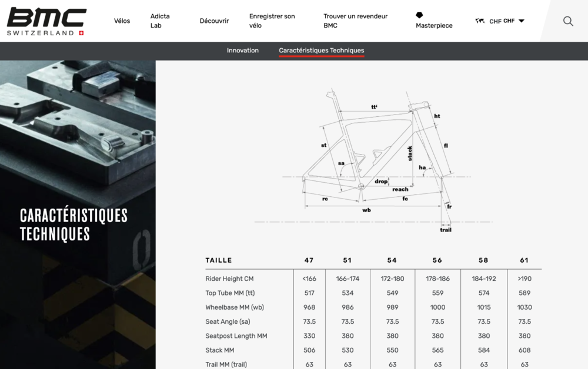Select the Découvrir navigation item

[214, 21]
